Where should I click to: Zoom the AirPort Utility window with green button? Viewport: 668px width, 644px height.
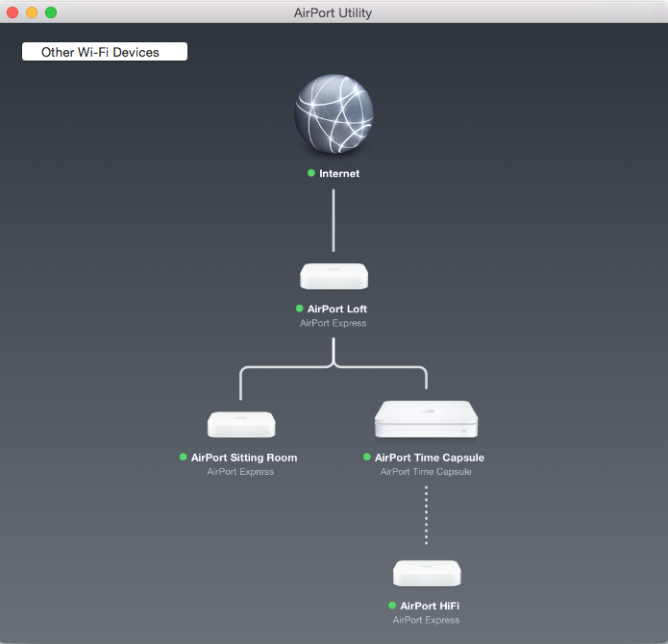click(x=51, y=12)
